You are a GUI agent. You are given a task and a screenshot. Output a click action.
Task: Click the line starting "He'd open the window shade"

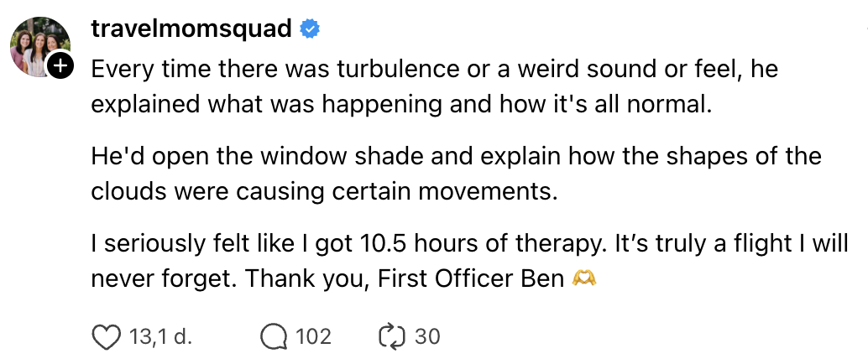(456, 157)
